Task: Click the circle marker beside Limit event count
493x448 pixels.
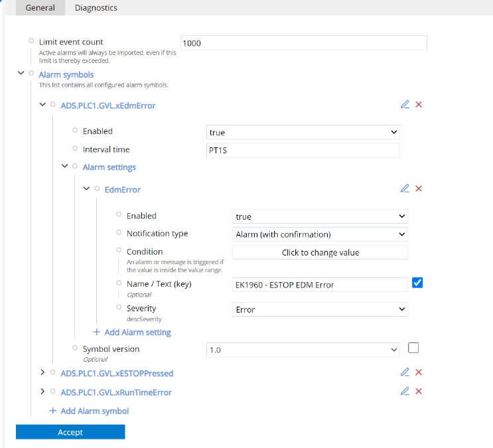Action: (x=31, y=40)
